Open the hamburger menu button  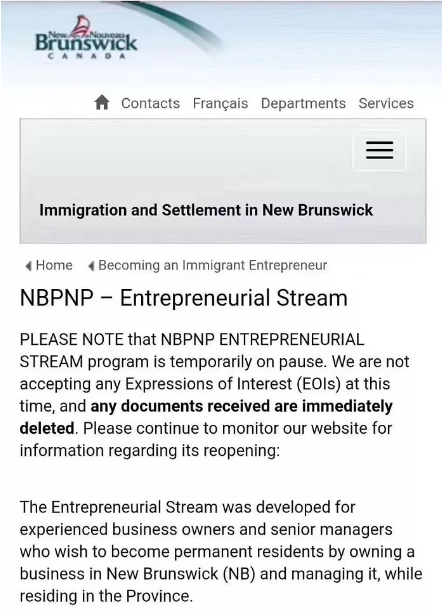click(379, 150)
